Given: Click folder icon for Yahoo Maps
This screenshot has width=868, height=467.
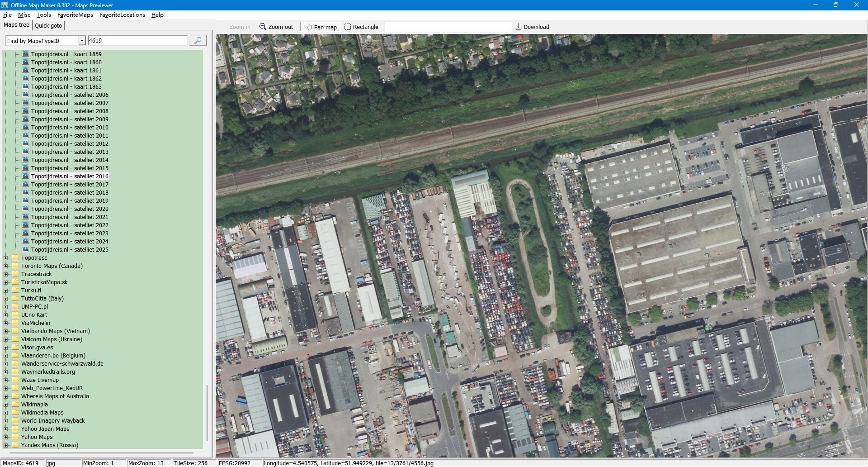Looking at the screenshot, I should [15, 437].
